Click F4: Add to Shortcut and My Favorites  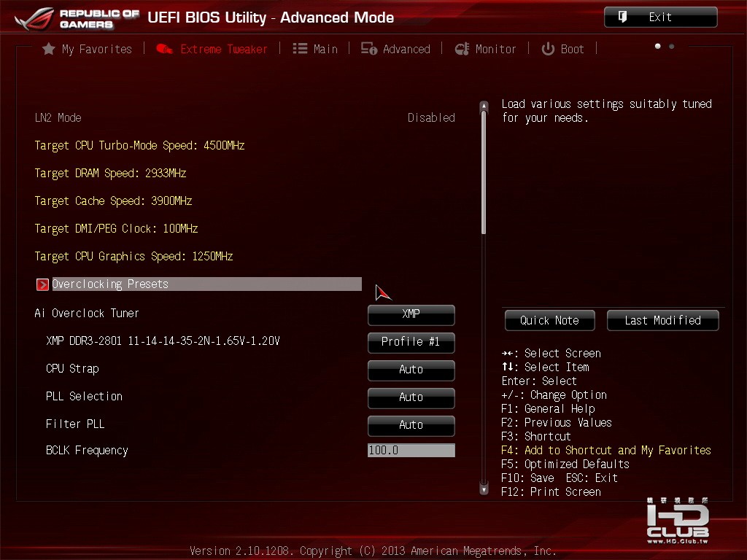(606, 450)
